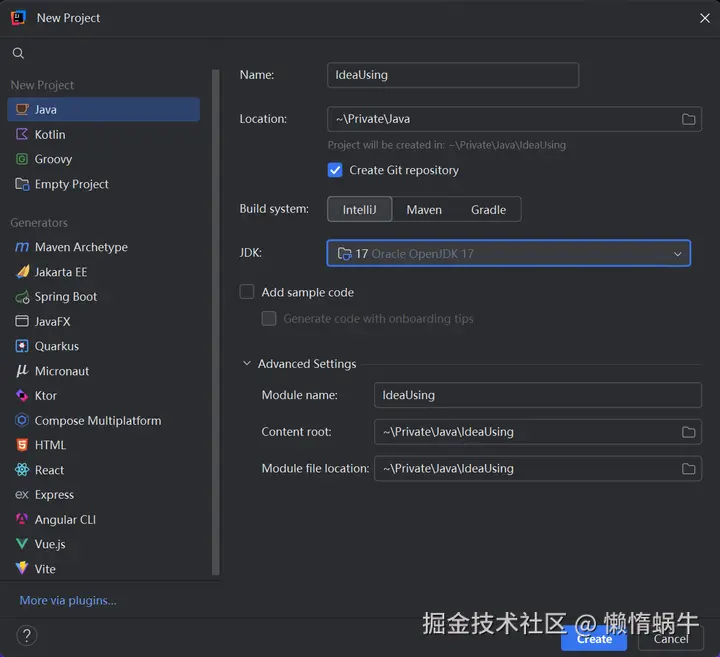Choose the Maven Archetype icon
The image size is (720, 657).
point(22,247)
